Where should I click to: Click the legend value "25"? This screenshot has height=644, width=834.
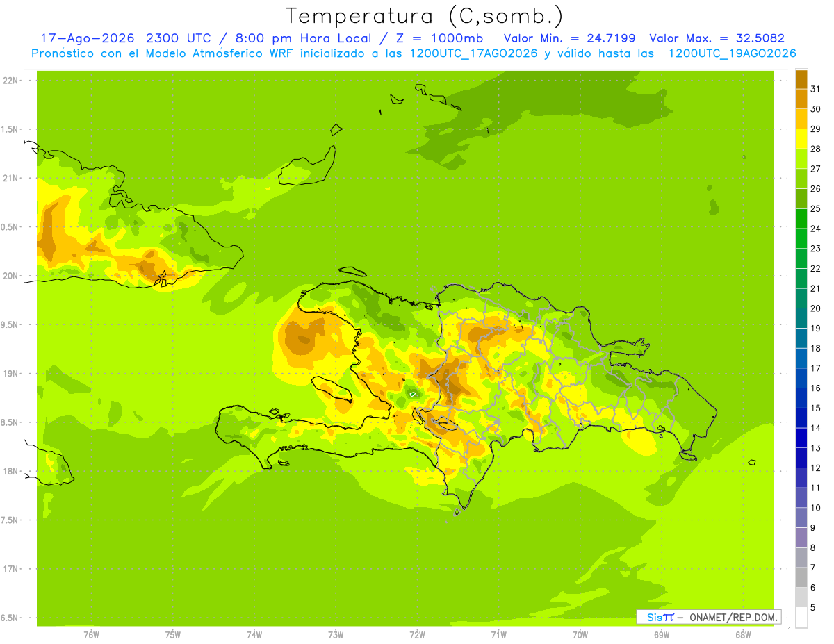click(815, 208)
